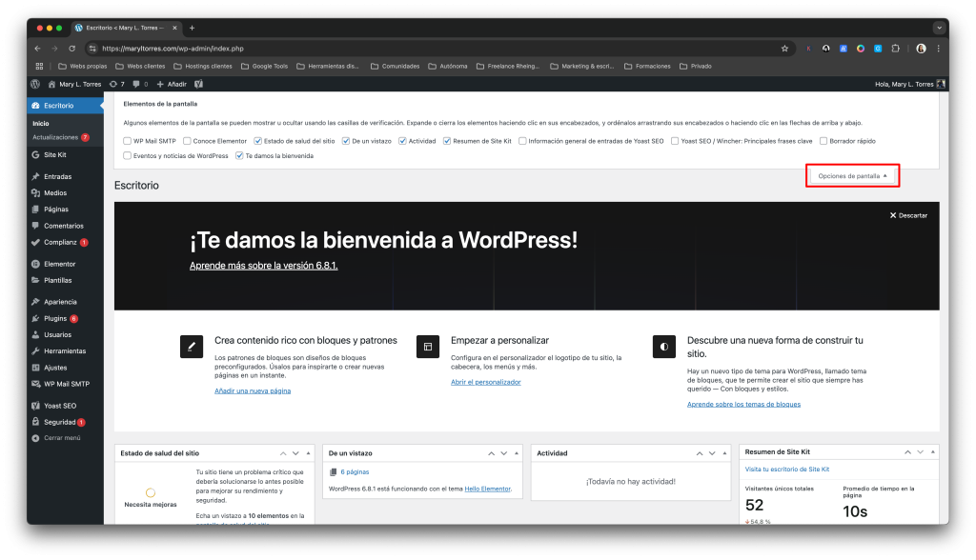Enable the WP Mail SMTP screen element checkbox
Screen dimensions: 976x560
126,141
